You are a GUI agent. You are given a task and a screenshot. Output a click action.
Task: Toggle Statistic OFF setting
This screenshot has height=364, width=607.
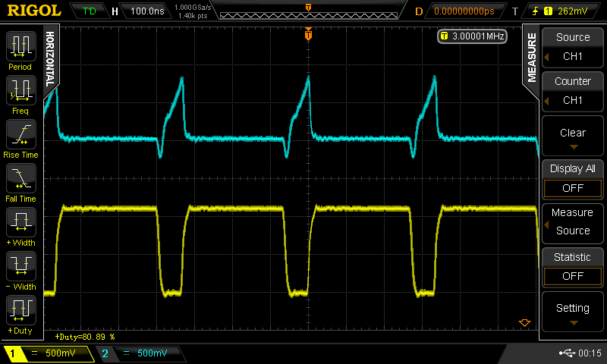[573, 267]
